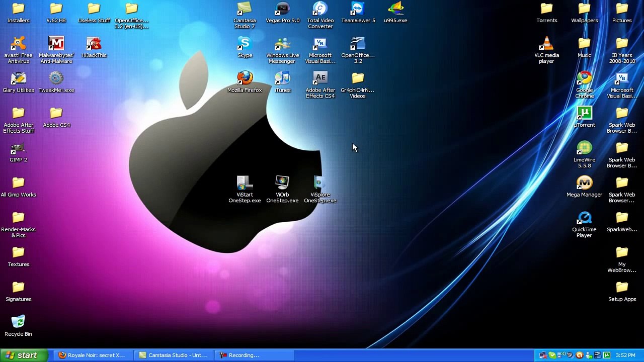Screen dimensions: 644x362
Task: Select the V.62 HB folder
Action: 56,13
